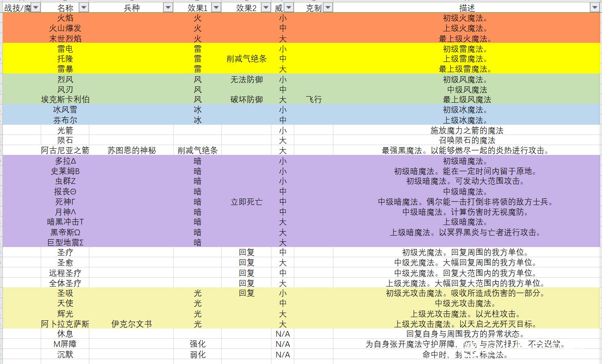
Task: Open the 战技/魔 column filter dropdown
Action: 36,8
